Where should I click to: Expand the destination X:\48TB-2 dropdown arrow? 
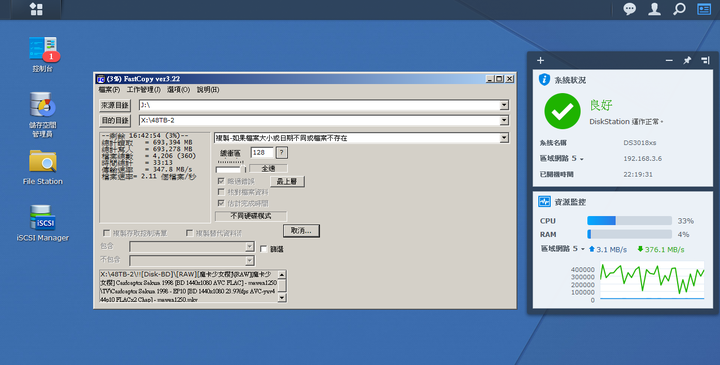coord(504,120)
